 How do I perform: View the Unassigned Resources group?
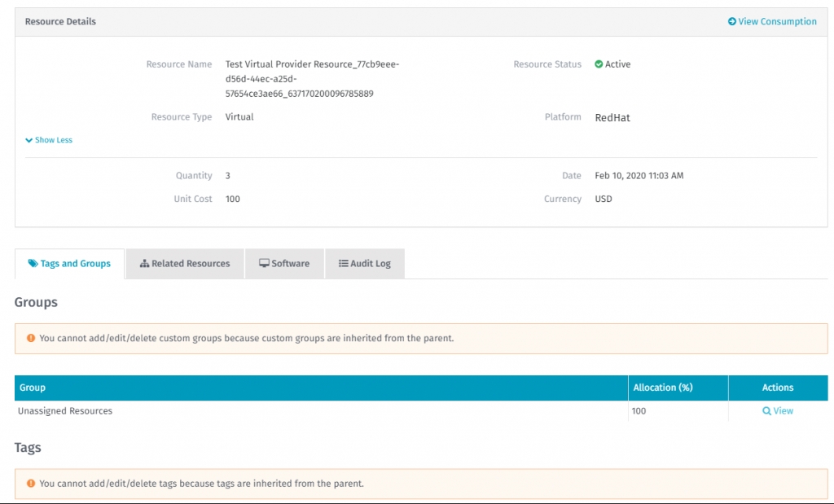tap(778, 411)
